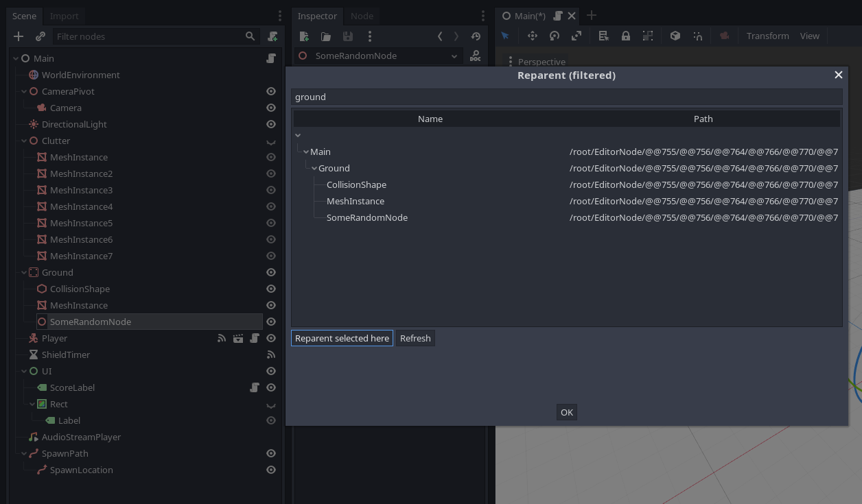Open the Transform menu
Viewport: 862px width, 504px height.
pyautogui.click(x=767, y=36)
